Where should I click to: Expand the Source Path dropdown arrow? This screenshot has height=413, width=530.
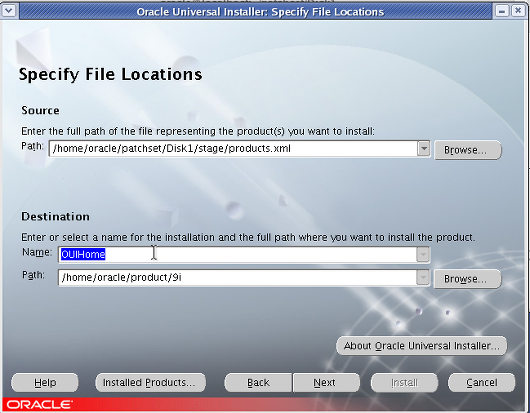click(x=424, y=149)
